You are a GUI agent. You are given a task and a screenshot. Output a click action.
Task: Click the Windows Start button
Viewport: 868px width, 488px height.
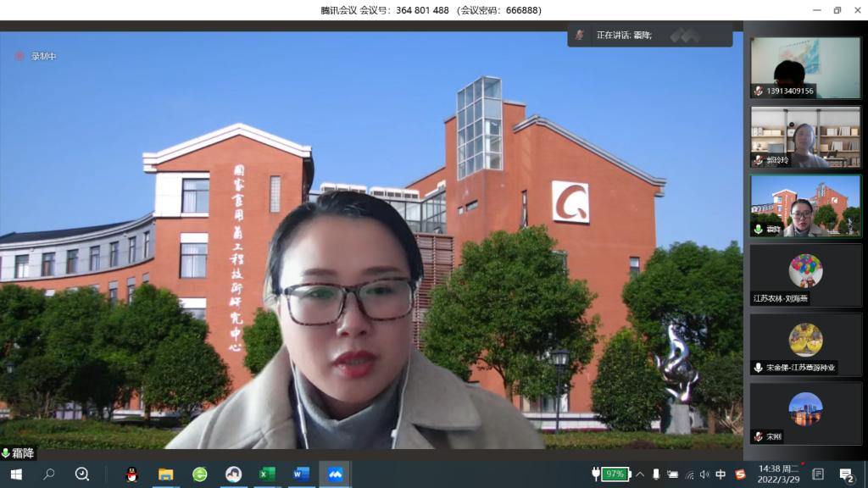pyautogui.click(x=15, y=474)
